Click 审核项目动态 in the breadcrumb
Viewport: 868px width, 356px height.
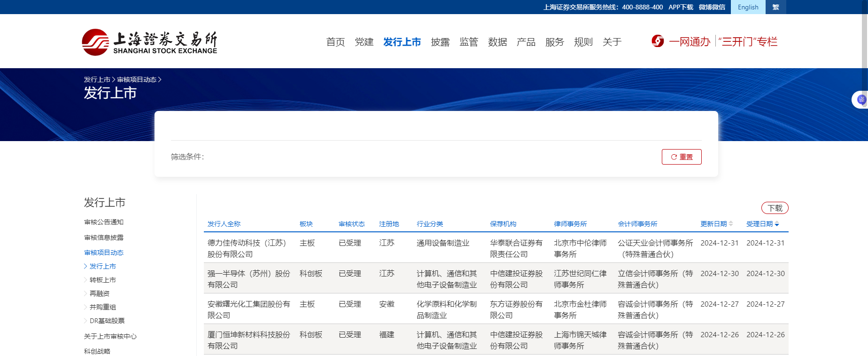coord(136,79)
